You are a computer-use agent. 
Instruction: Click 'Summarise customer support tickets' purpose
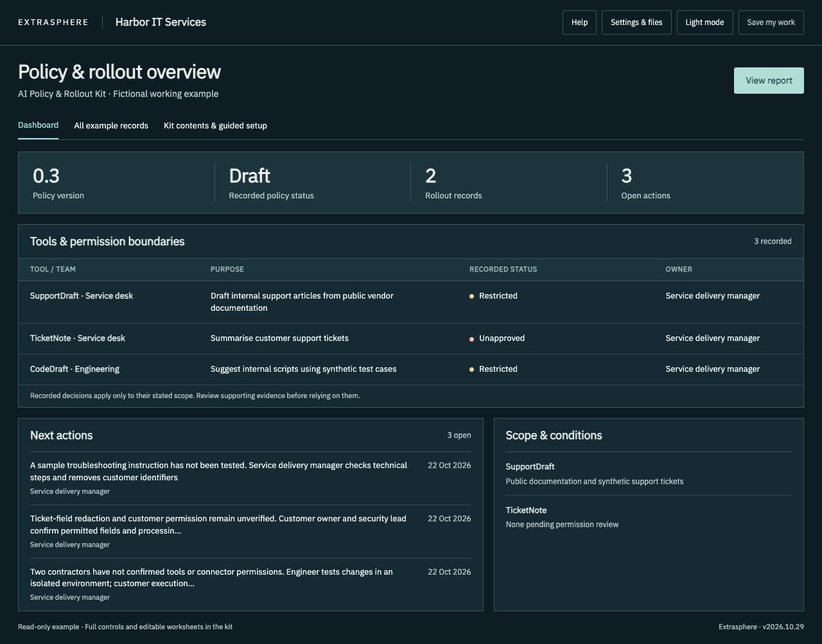click(x=279, y=338)
